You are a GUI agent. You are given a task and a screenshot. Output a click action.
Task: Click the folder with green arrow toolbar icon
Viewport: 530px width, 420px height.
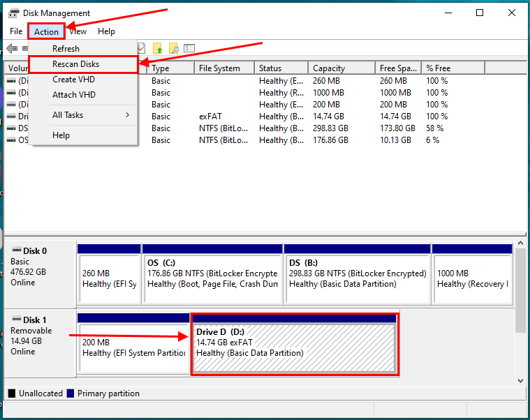pos(158,48)
